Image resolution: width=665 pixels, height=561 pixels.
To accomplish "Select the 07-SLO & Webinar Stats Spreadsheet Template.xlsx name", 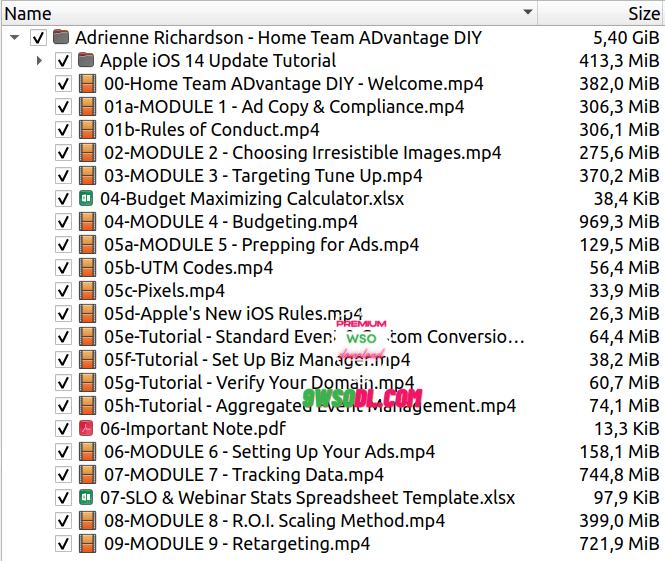I will pyautogui.click(x=307, y=497).
